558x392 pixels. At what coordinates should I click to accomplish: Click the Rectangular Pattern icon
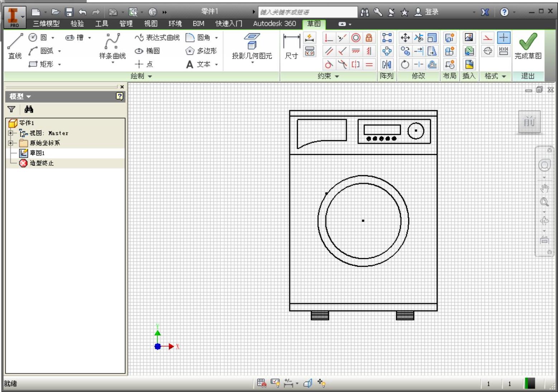tap(387, 38)
